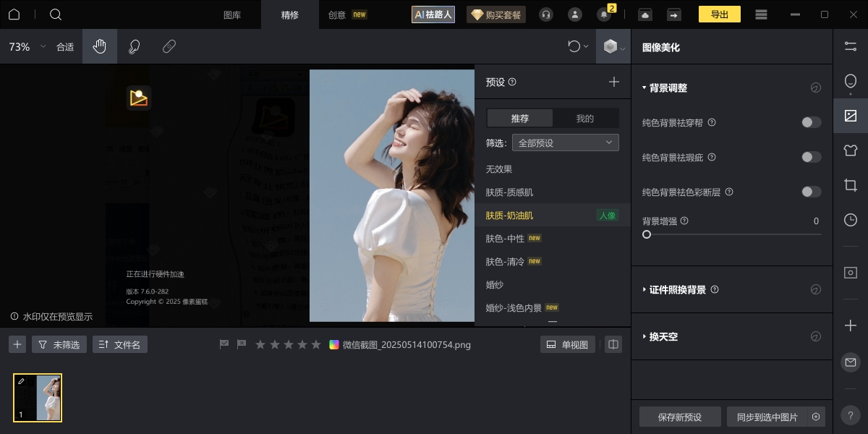Open the AI 祛路人 remove-passersby tool
The width and height of the screenshot is (868, 434).
coord(433,14)
